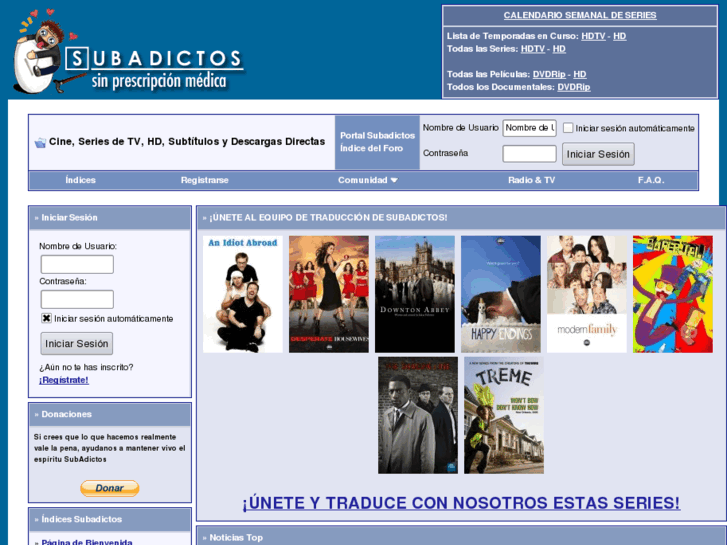Click the sidebar Contraseña field
The image size is (727, 545).
point(77,299)
